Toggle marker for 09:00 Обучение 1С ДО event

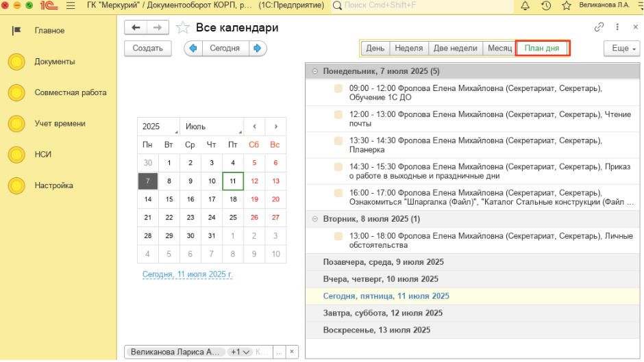pyautogui.click(x=338, y=89)
